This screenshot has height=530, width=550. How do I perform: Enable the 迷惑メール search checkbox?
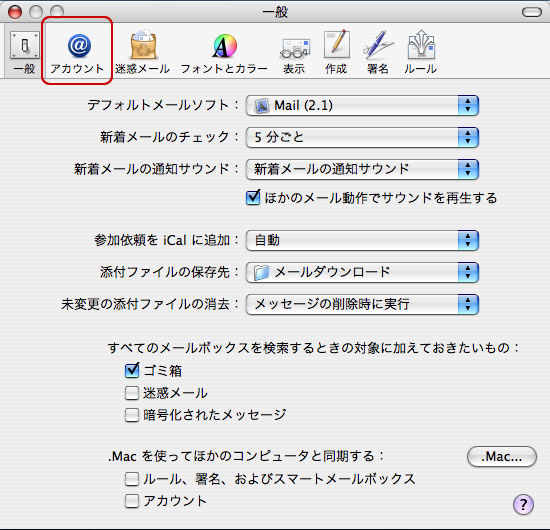(132, 393)
